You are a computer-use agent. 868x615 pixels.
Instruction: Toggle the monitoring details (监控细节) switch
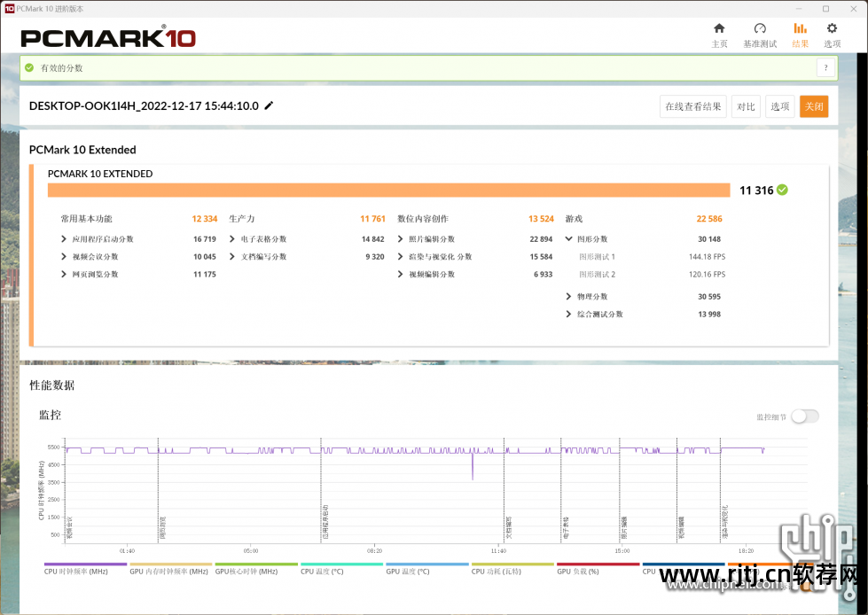point(804,416)
